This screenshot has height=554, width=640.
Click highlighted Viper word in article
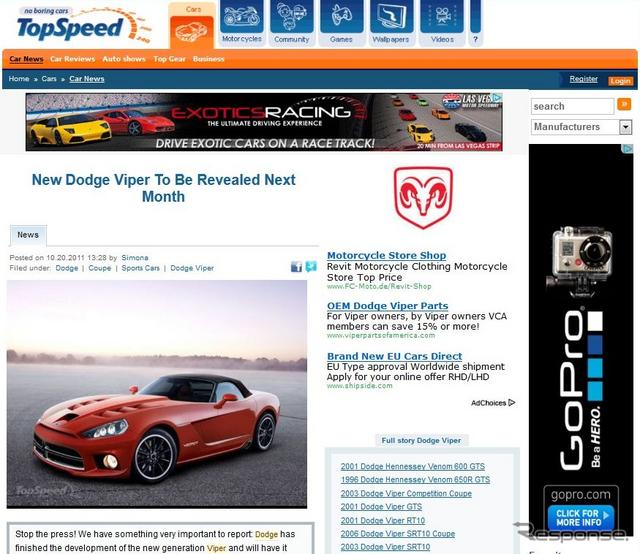pyautogui.click(x=216, y=548)
